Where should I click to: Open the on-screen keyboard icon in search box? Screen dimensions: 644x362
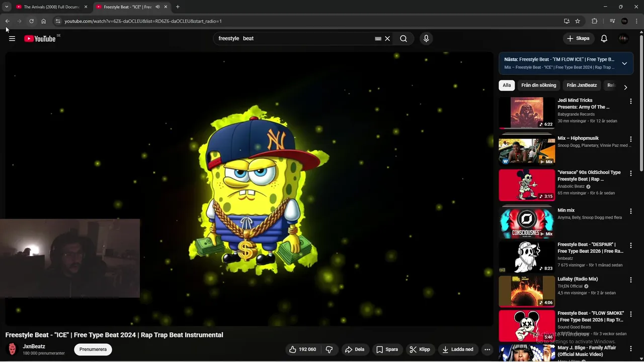pyautogui.click(x=378, y=39)
